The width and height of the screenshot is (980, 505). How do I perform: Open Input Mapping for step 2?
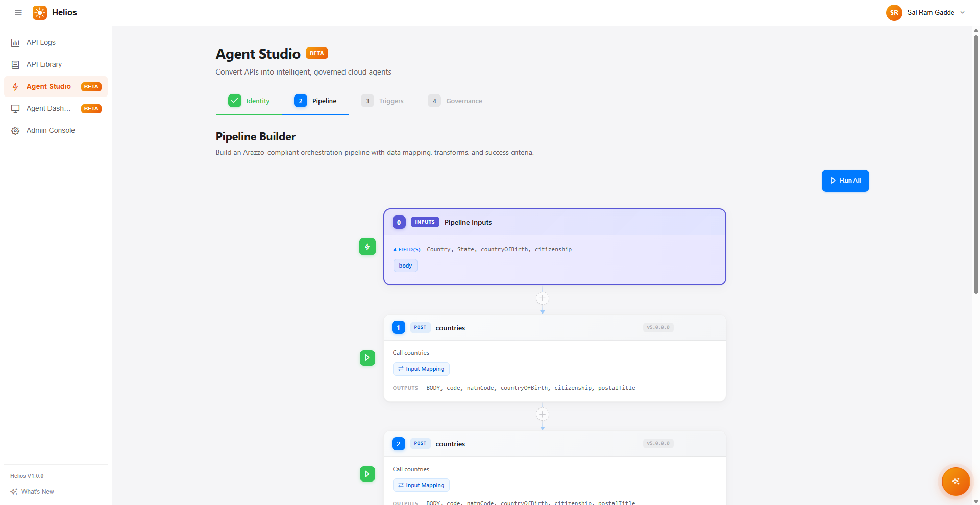click(421, 485)
